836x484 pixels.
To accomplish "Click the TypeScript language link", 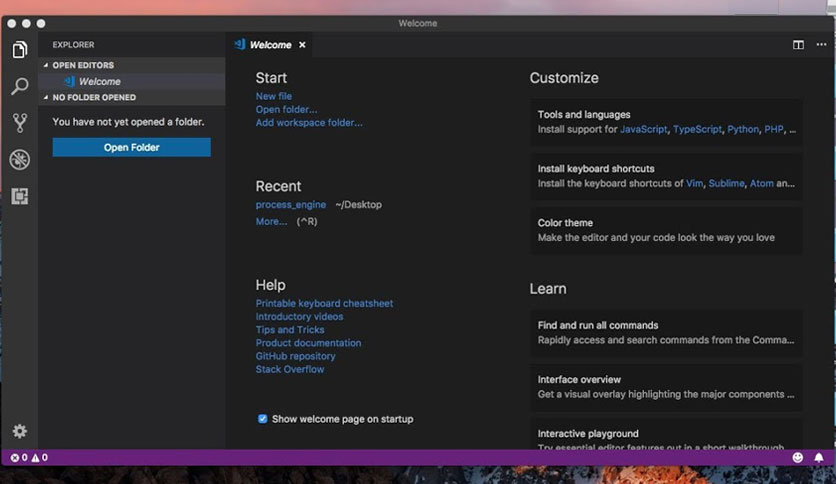I will coord(697,130).
